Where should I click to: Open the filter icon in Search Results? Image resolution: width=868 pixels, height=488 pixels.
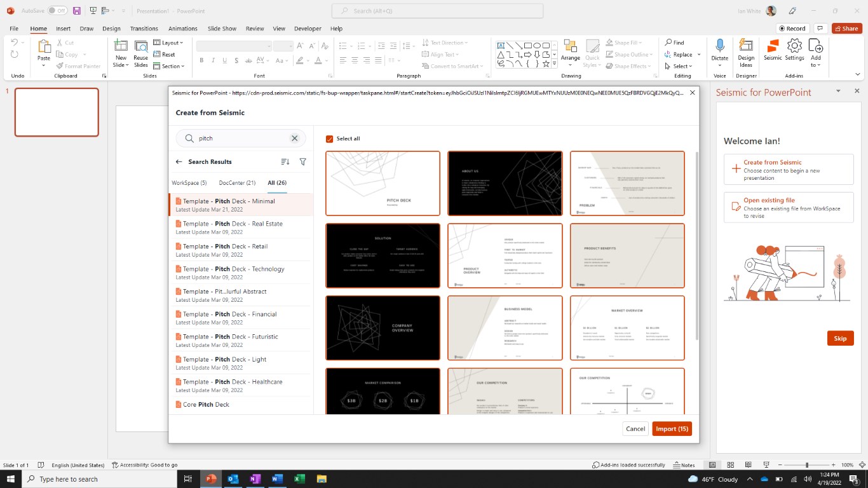click(303, 162)
